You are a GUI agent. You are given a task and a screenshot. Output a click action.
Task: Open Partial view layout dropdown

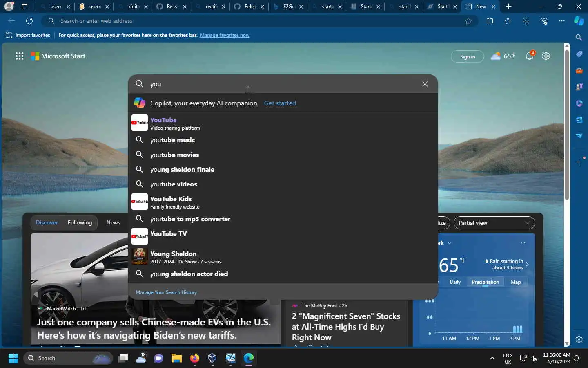pos(494,223)
